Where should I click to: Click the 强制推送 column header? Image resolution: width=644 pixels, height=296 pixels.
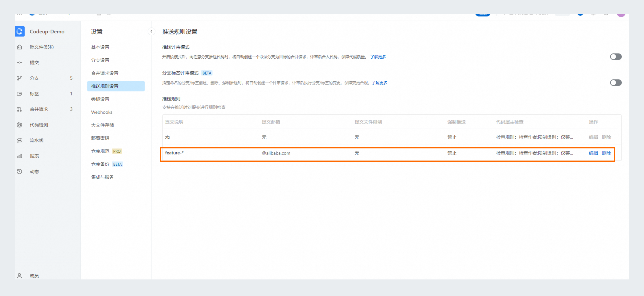point(456,122)
